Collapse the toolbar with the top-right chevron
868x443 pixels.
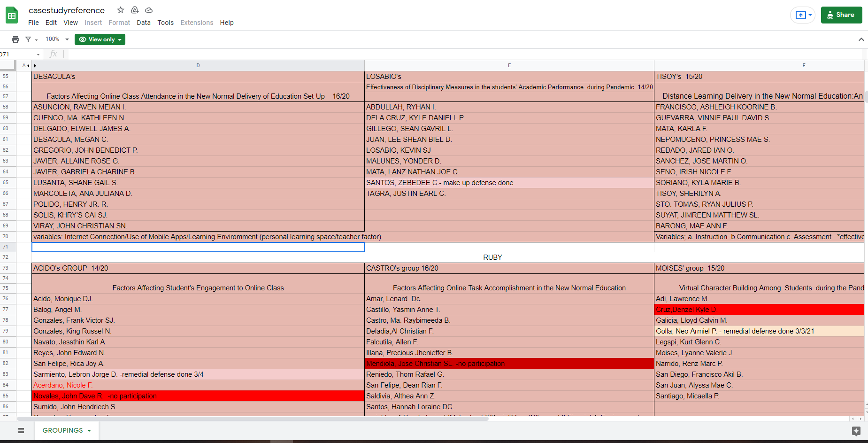[x=861, y=39]
